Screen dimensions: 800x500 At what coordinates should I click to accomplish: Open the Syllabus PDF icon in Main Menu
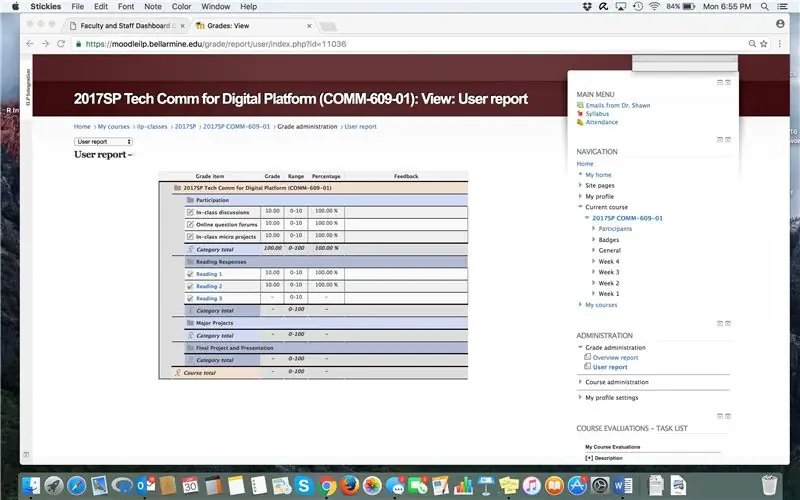click(580, 114)
